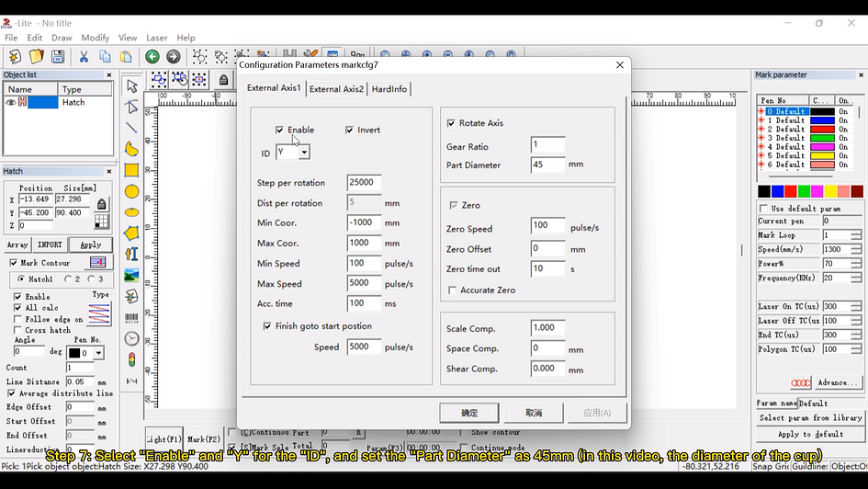Pick the yellow color swatch in Mark parameter
Viewport: 868px width, 489px height.
coord(830,191)
